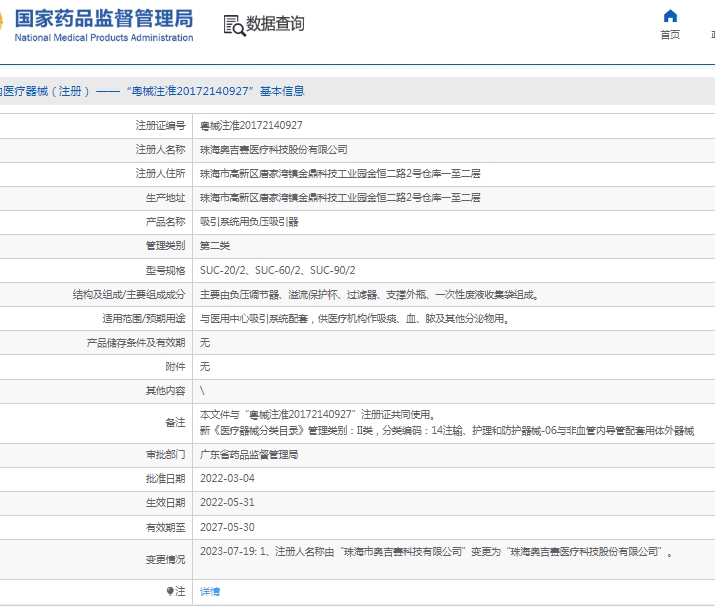Select model specs SUC-20/2、SUC-60/2、SUC-90/2

pos(278,270)
